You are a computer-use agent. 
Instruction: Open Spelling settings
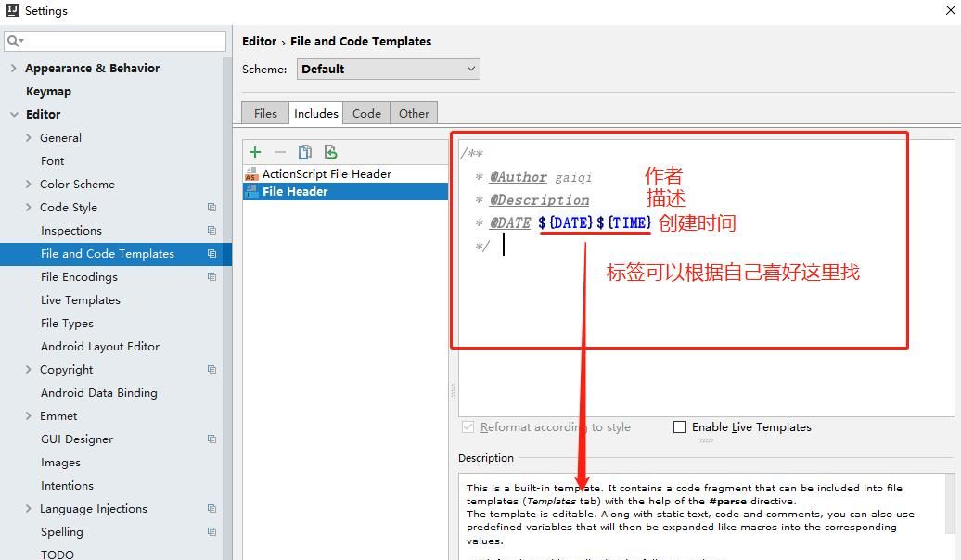[x=61, y=532]
